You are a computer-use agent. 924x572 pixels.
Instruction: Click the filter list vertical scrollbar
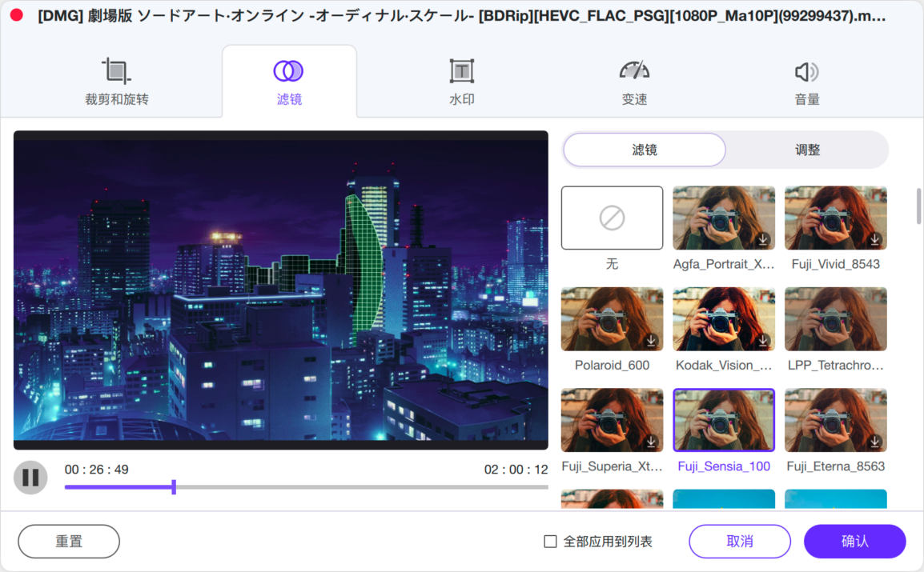918,206
